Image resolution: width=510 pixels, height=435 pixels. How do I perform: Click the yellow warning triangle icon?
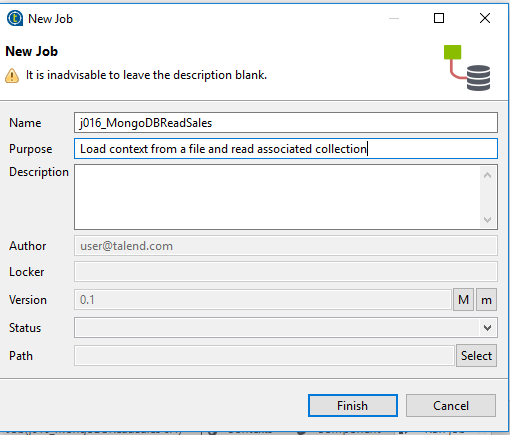[x=12, y=75]
